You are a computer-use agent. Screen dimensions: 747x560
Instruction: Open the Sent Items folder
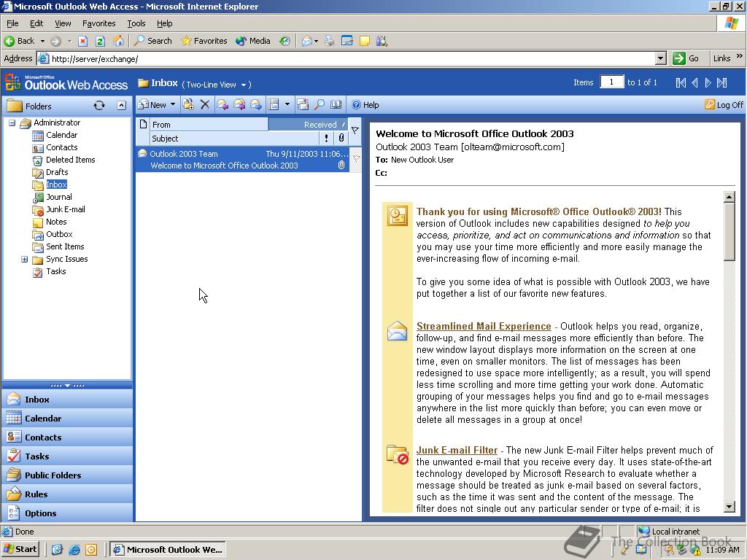65,246
